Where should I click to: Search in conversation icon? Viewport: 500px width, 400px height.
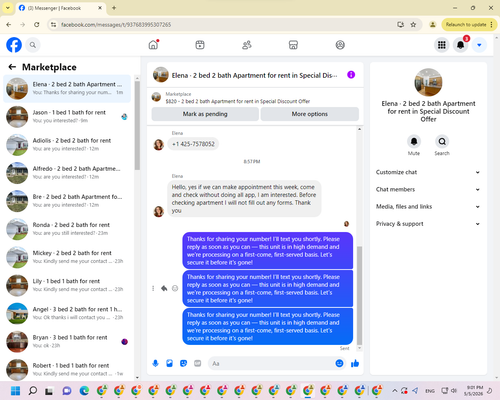pos(442,141)
